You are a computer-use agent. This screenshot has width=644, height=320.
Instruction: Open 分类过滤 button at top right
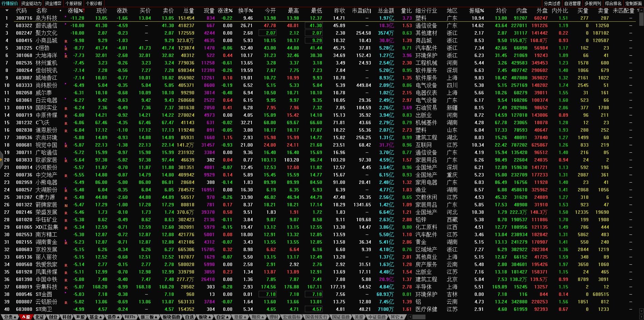click(552, 3)
